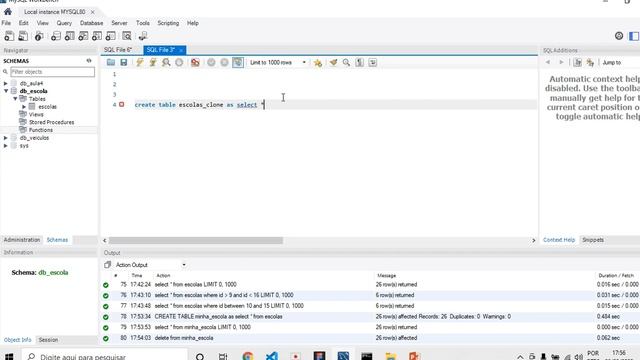Screen dimensions: 640x360
Task: Open the Database menu
Action: [x=91, y=23]
